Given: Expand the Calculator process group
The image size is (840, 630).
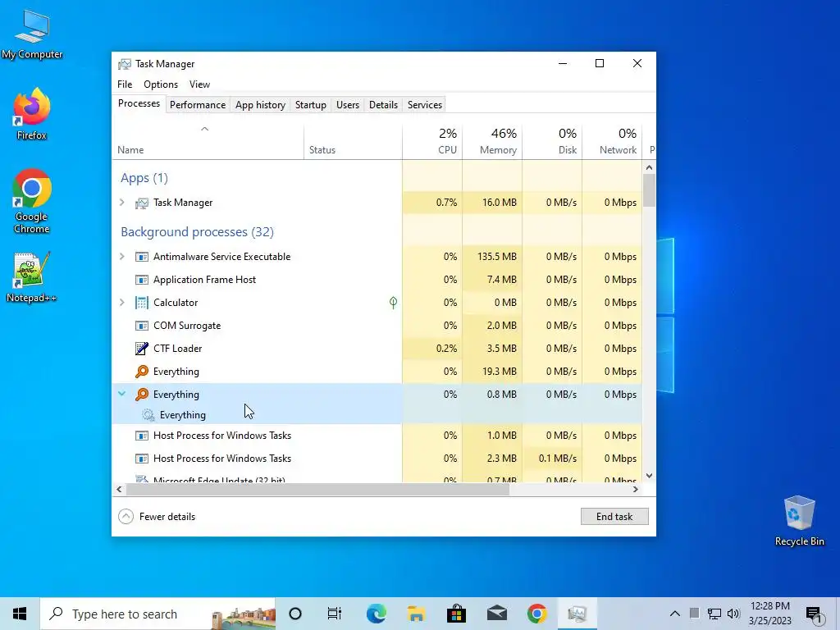Looking at the screenshot, I should tap(122, 303).
